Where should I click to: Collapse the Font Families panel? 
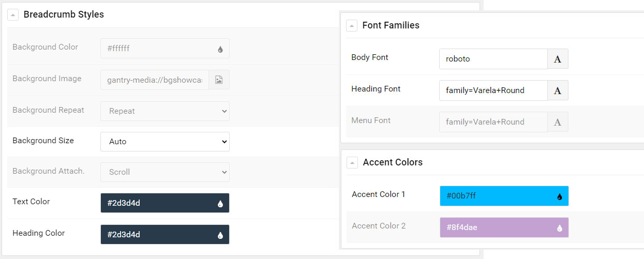352,26
